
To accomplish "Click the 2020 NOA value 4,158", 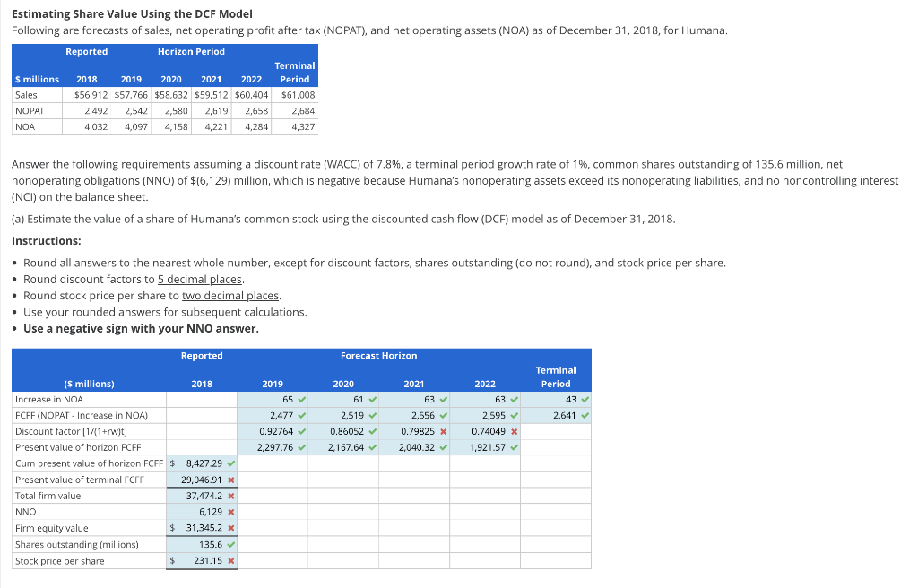I will [177, 126].
